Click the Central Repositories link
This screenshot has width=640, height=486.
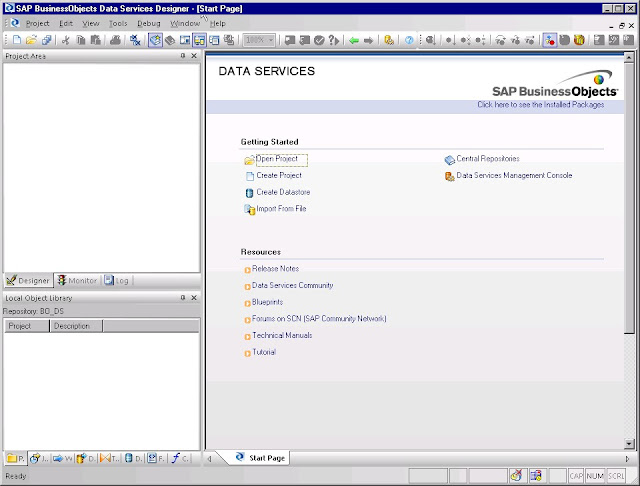click(488, 159)
